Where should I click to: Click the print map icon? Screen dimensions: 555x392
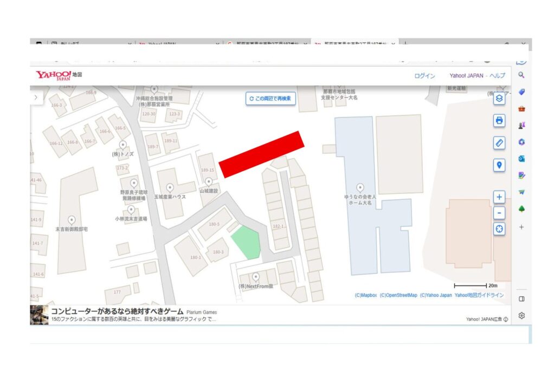[499, 120]
